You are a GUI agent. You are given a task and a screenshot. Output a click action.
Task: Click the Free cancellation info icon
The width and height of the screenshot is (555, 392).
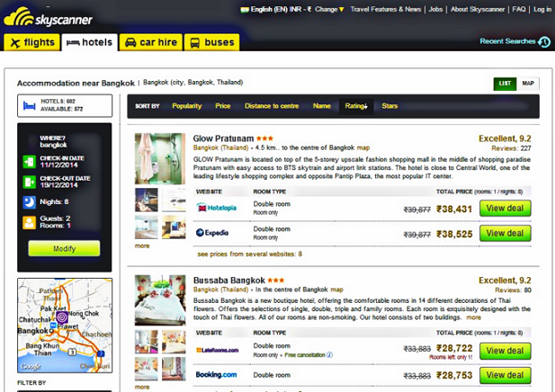pos(329,355)
